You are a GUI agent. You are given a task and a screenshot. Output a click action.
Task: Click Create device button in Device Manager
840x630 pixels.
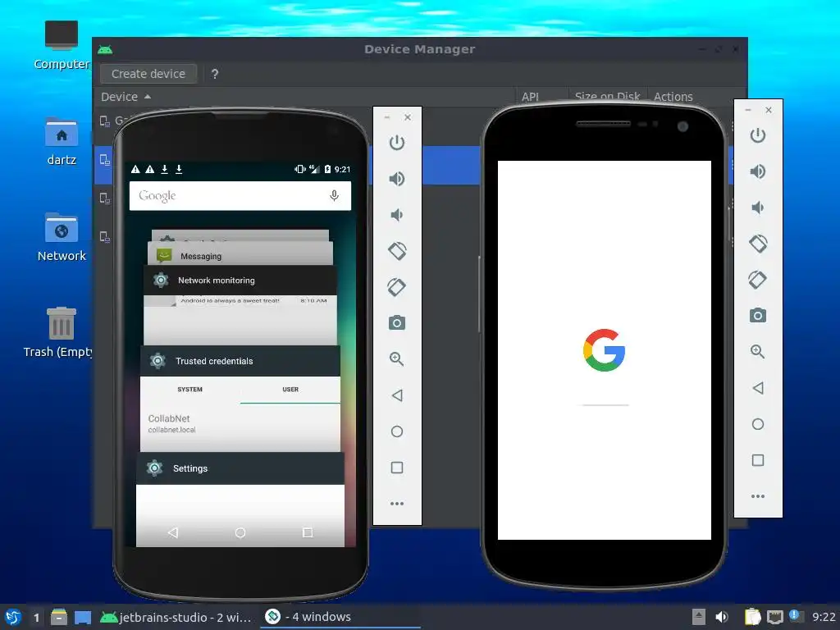(148, 74)
